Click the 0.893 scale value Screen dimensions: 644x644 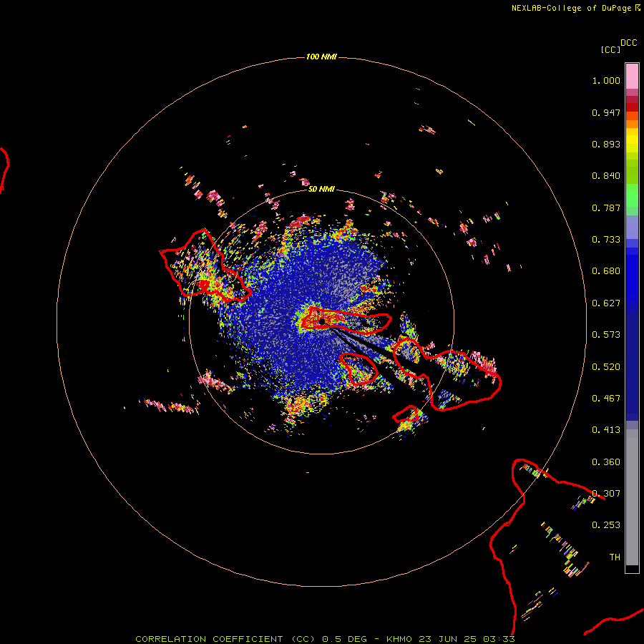point(606,144)
